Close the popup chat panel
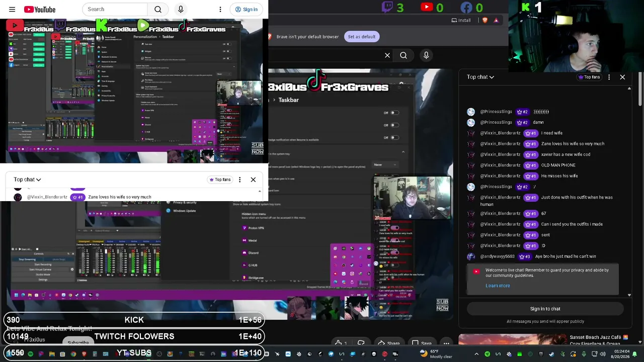The height and width of the screenshot is (362, 644). (x=253, y=179)
